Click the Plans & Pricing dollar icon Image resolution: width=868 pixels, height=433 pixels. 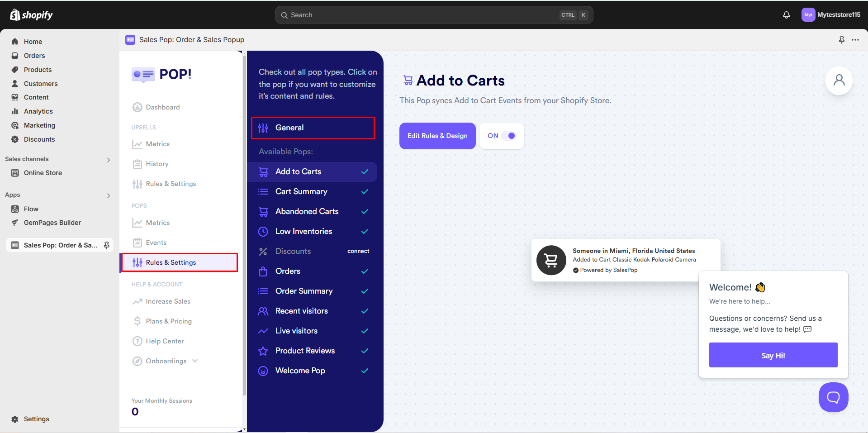(x=138, y=321)
